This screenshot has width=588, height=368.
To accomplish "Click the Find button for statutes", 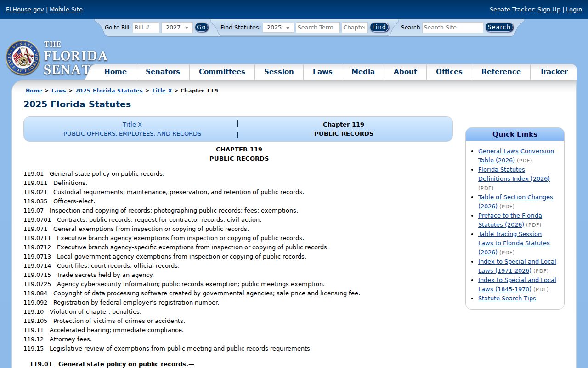I will click(379, 28).
